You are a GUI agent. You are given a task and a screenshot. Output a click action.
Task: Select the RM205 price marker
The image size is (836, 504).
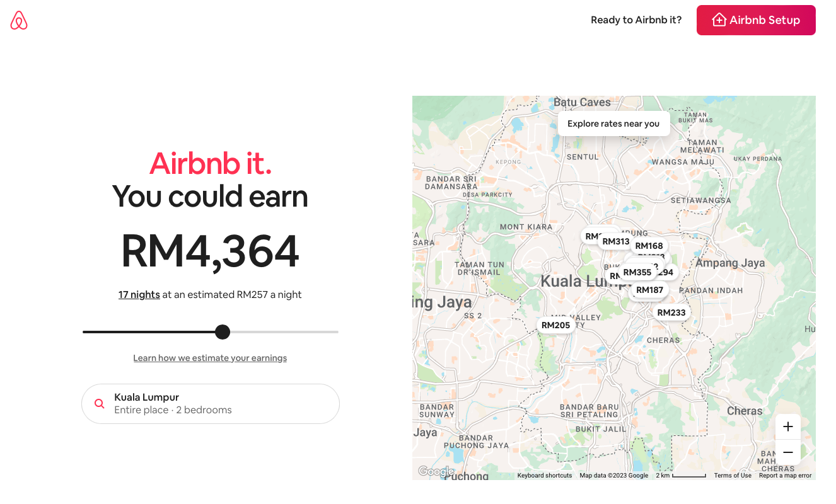pos(555,325)
